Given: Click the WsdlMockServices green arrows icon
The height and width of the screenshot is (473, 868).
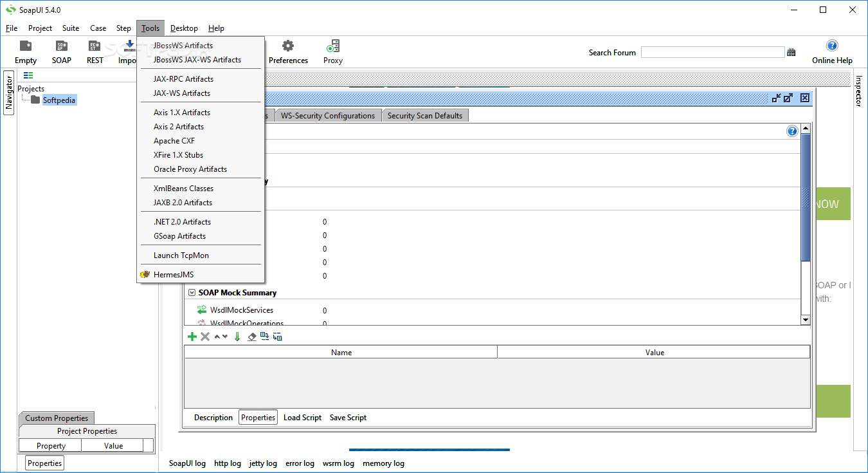Looking at the screenshot, I should [202, 310].
